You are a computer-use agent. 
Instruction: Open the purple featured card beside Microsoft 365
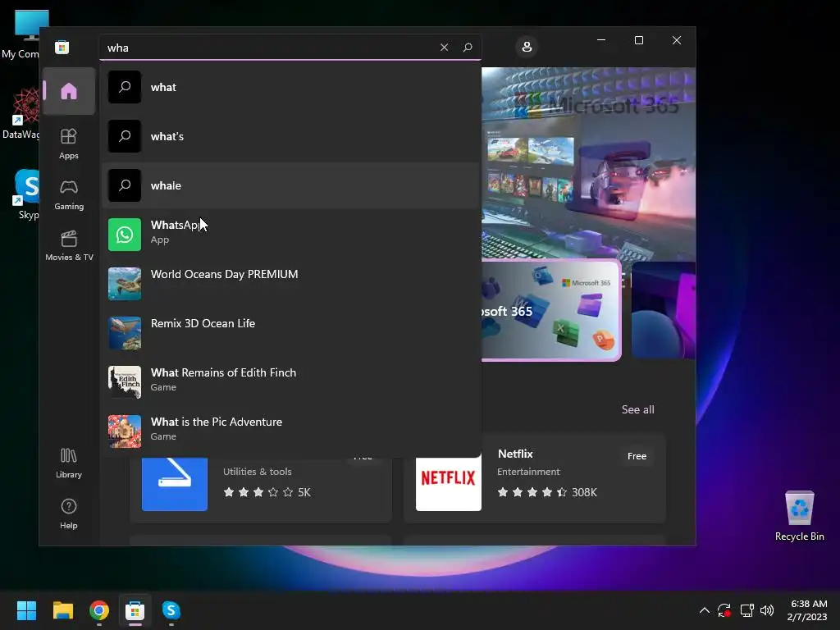[663, 311]
